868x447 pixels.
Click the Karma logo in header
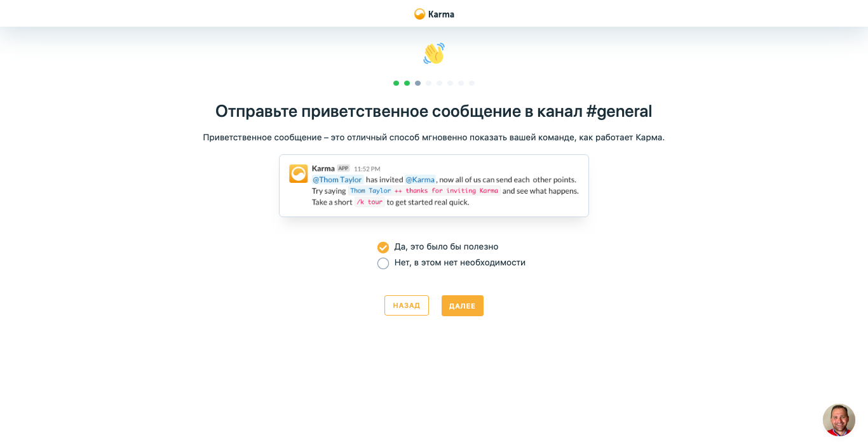click(x=434, y=14)
